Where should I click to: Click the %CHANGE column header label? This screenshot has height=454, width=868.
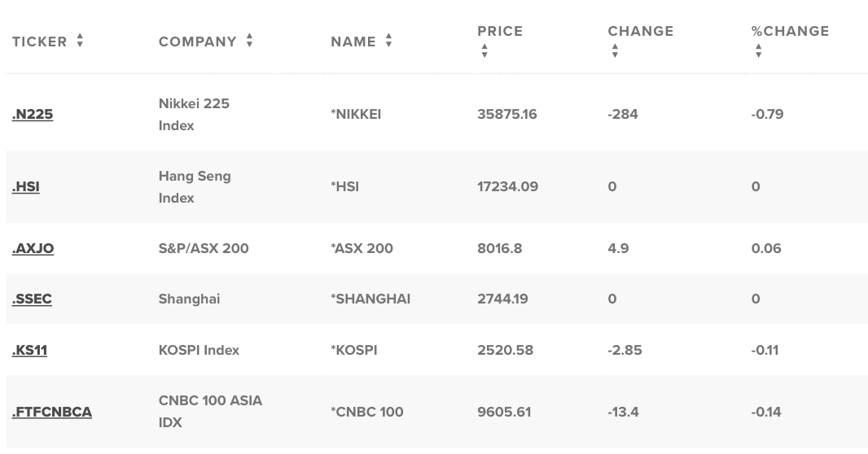[x=790, y=31]
